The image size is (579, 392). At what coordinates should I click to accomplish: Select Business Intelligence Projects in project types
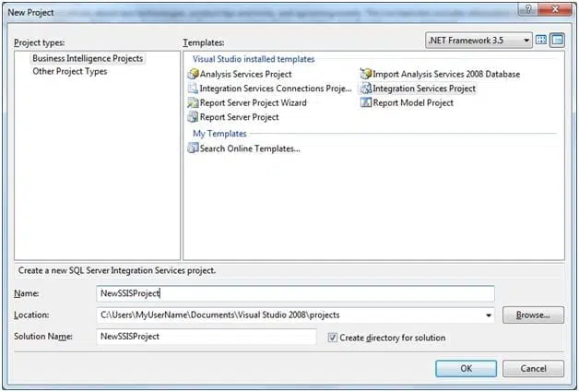[88, 58]
